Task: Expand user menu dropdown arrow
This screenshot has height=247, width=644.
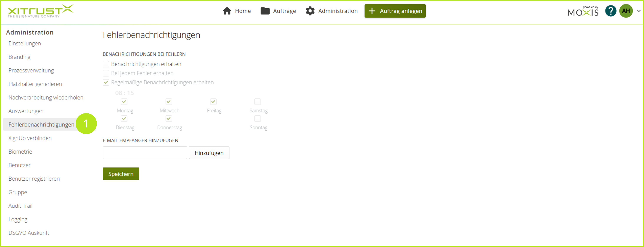Action: (639, 11)
